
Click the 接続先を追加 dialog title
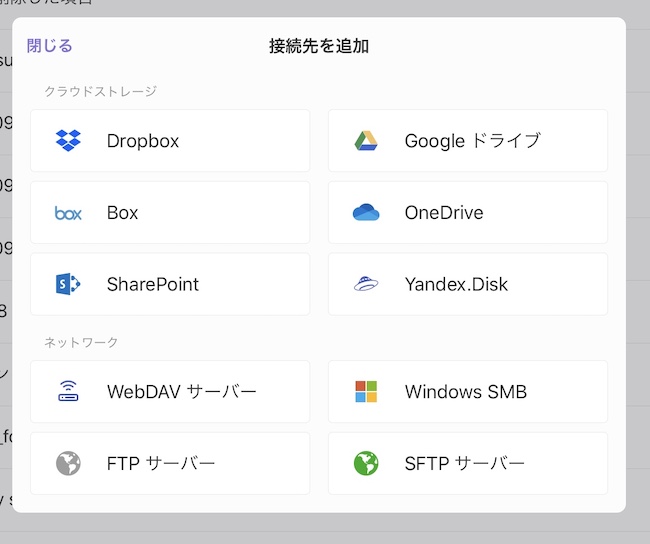pyautogui.click(x=319, y=46)
